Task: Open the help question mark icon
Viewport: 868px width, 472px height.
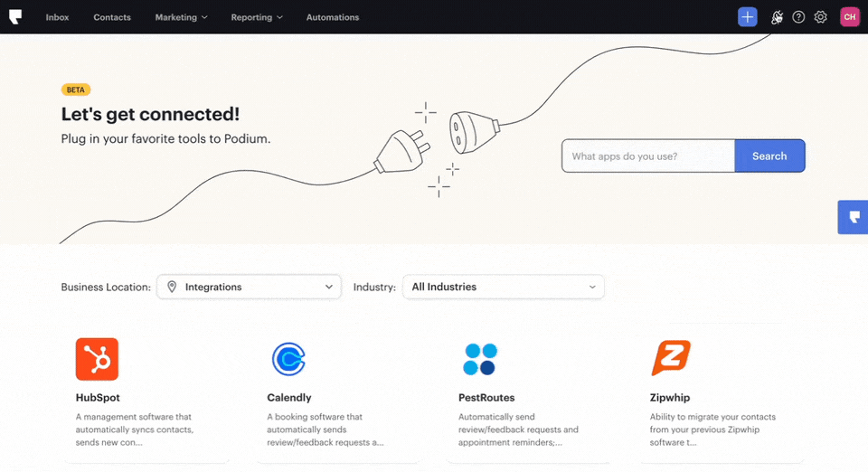Action: [x=798, y=17]
